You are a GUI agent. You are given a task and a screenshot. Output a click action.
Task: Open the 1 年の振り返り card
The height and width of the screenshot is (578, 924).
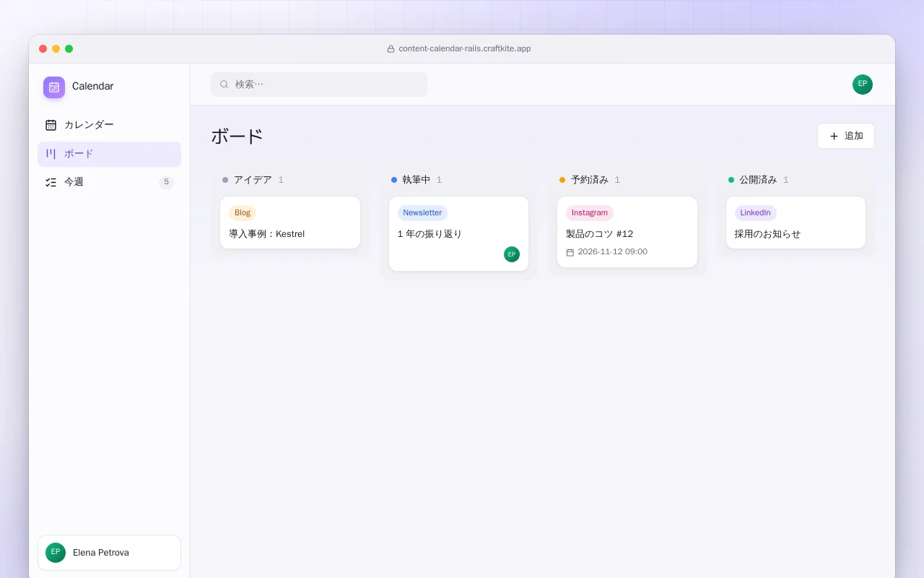pyautogui.click(x=458, y=234)
